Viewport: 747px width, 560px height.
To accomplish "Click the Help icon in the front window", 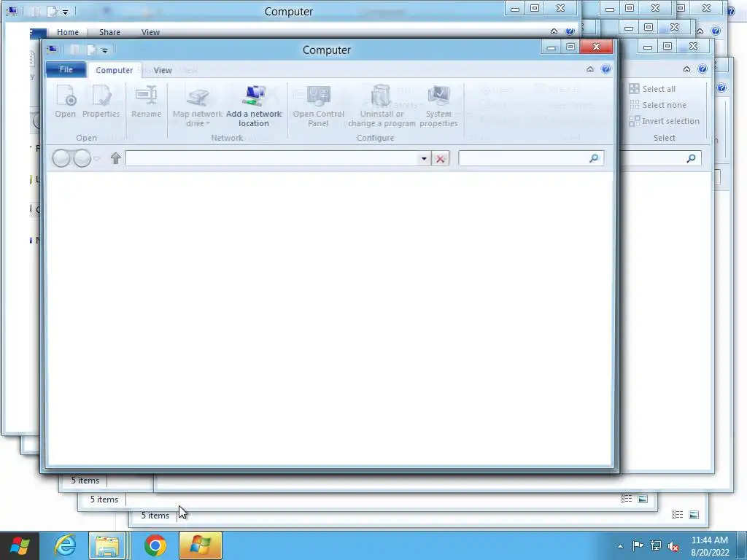I will [x=606, y=69].
